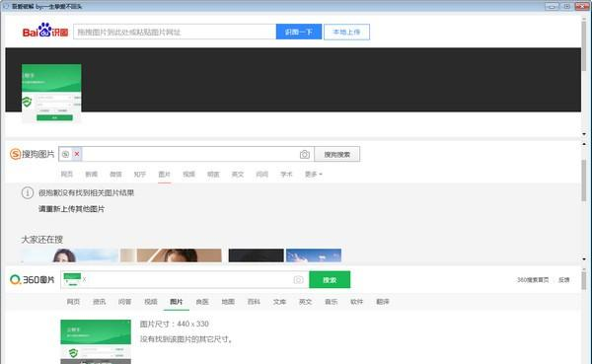Screen dimensions: 592x364
Task: Click the 360 pane scrollbar thumb
Action: [x=584, y=280]
